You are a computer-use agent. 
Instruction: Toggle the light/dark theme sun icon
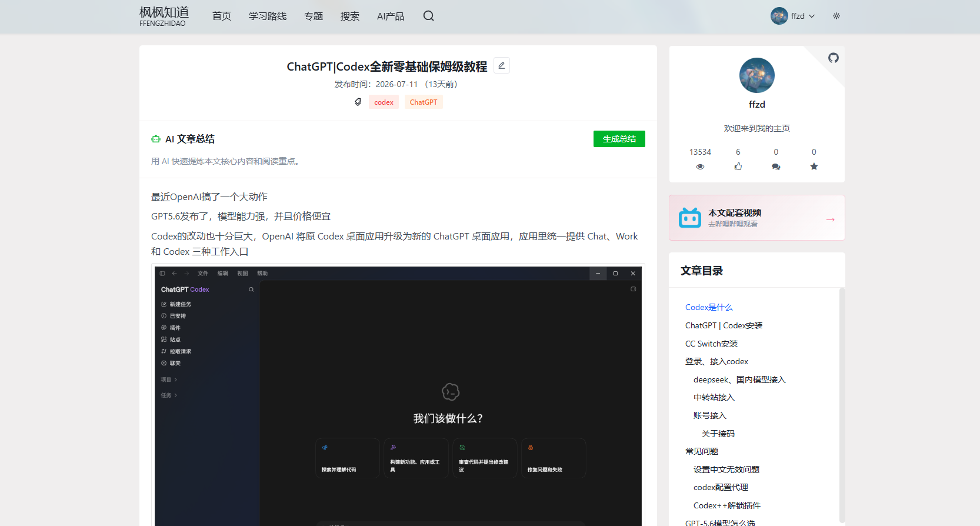click(836, 16)
